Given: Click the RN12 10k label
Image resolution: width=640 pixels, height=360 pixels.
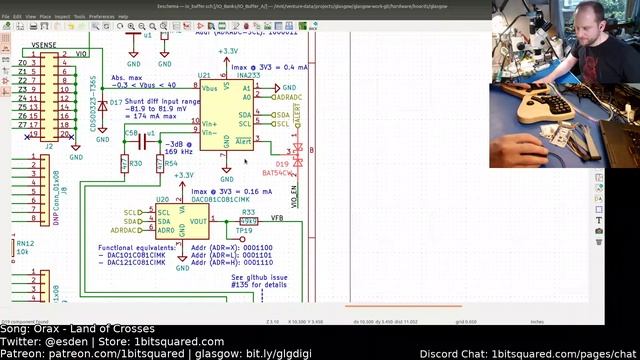Looking at the screenshot, I should 25,247.
